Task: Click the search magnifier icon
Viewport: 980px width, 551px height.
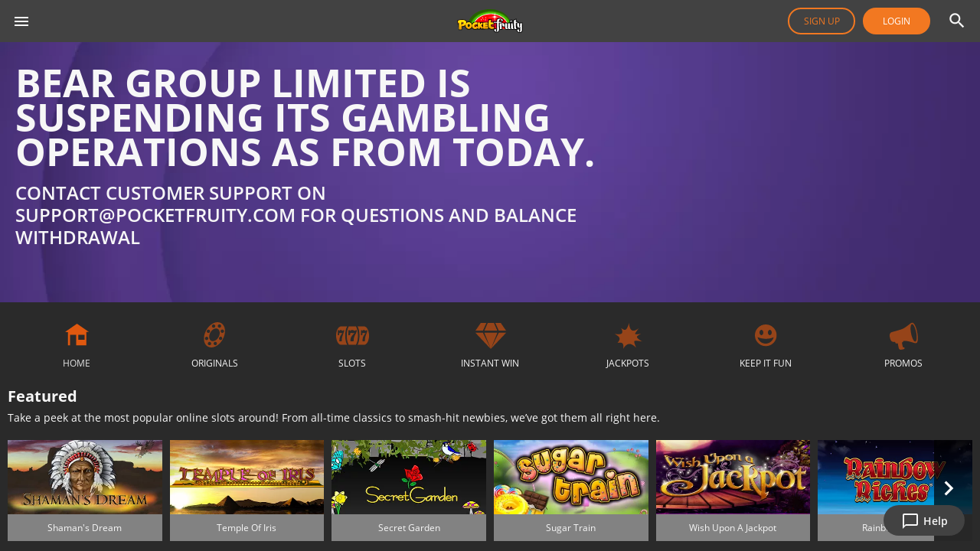Action: point(956,21)
